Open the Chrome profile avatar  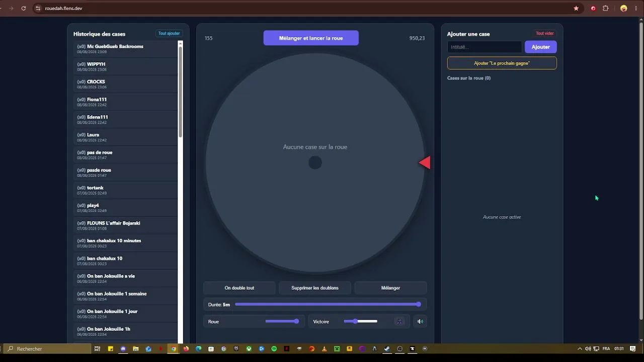(x=624, y=9)
